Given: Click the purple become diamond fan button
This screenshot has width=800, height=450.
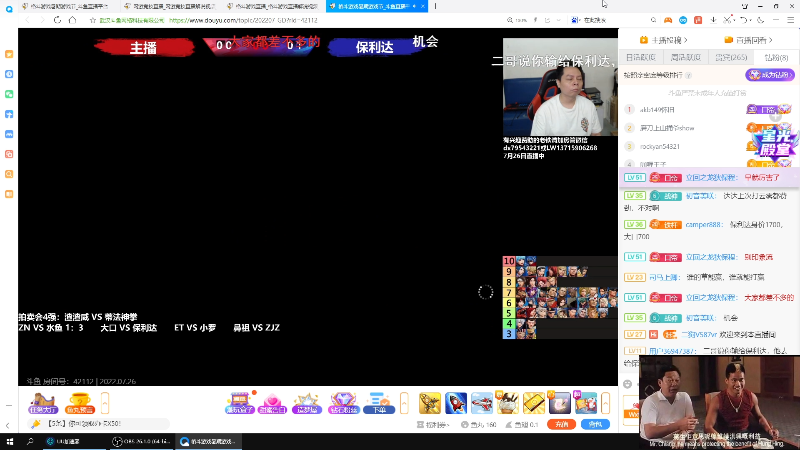Looking at the screenshot, I should (x=770, y=75).
